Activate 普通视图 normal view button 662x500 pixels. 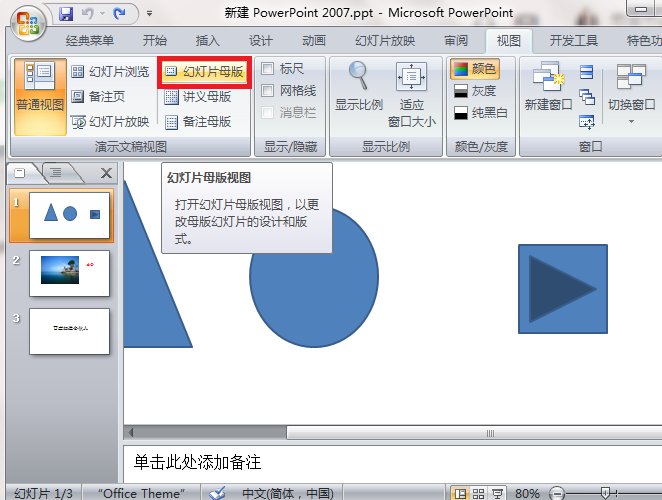pyautogui.click(x=40, y=96)
